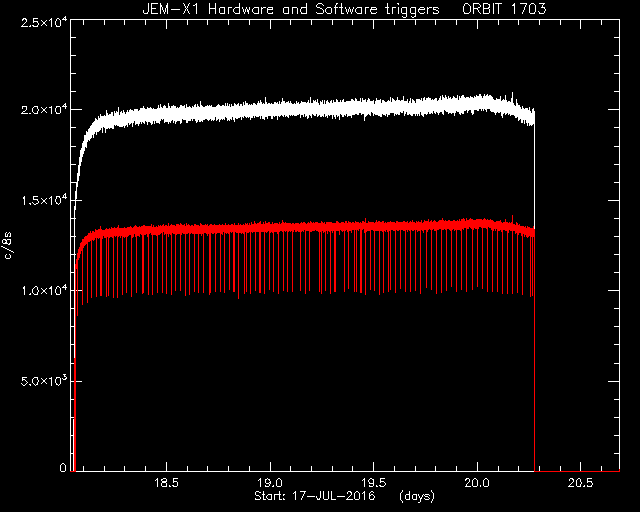640x512 pixels.
Task: Click the 19.0 x-axis tick label
Action: [270, 483]
